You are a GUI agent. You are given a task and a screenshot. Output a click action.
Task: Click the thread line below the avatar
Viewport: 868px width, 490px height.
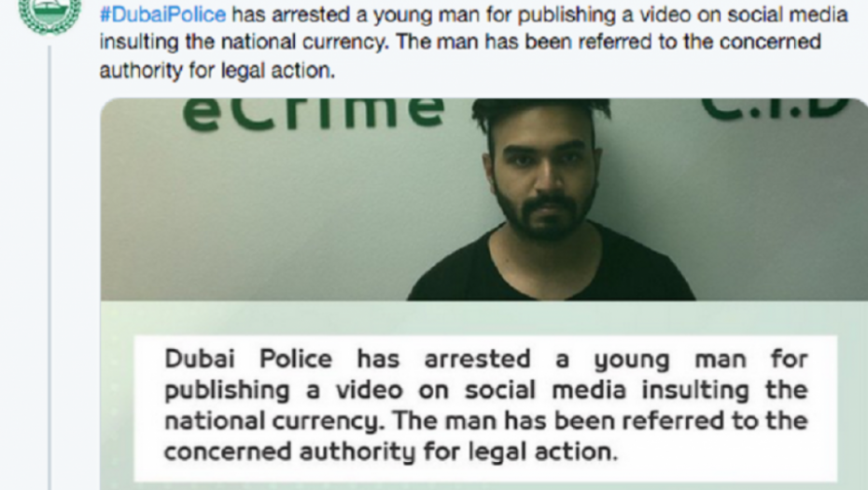(x=49, y=268)
